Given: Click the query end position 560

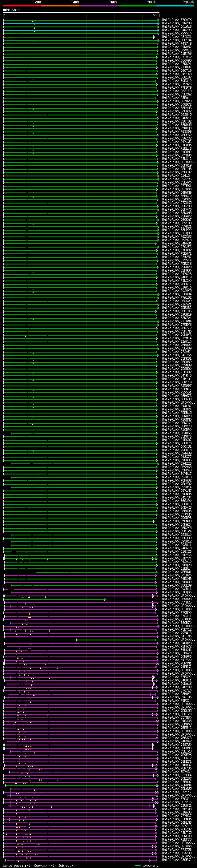Looking at the screenshot, I should pos(155,15).
